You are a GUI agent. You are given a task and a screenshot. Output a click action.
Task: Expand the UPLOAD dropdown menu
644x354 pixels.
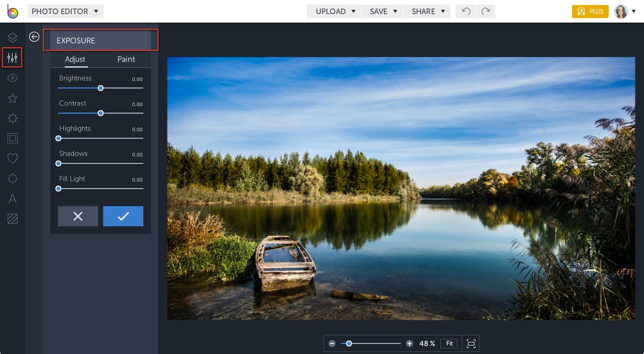click(x=333, y=11)
